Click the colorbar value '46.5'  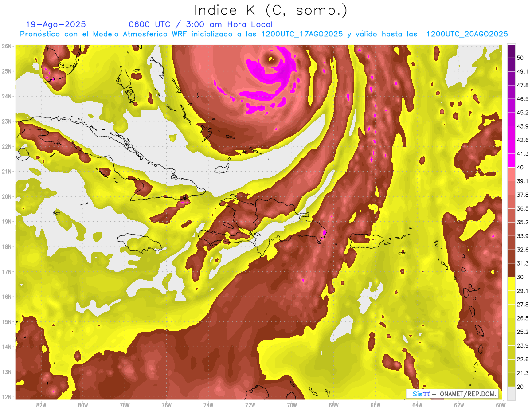[x=523, y=99]
